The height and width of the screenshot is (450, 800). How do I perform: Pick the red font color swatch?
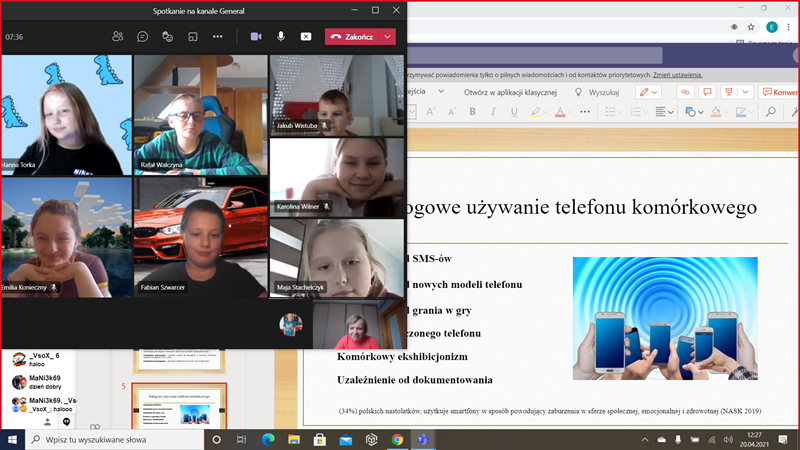point(562,112)
